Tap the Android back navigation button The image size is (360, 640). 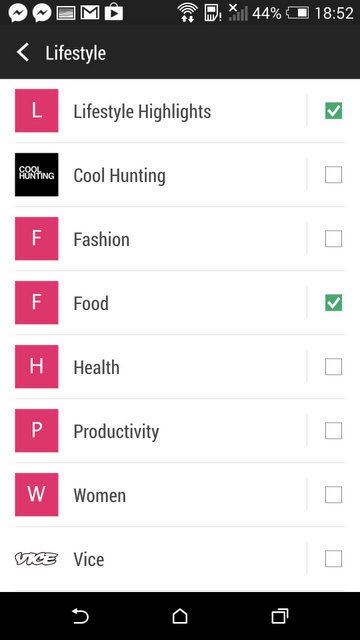80,616
